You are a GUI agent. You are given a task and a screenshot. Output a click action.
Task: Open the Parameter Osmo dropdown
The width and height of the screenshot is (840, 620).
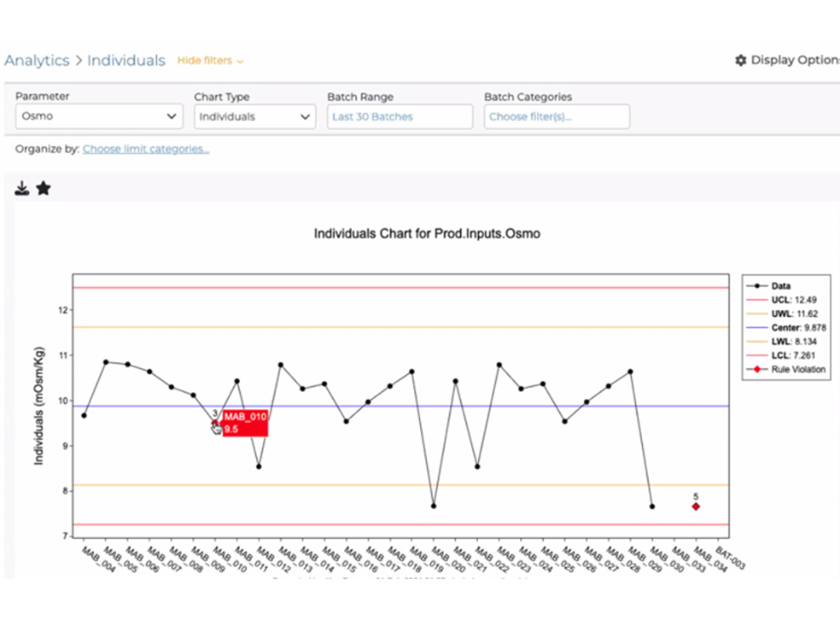[x=99, y=116]
